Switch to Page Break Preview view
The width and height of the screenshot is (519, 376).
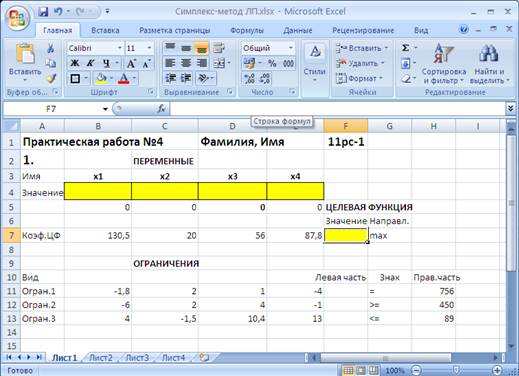coord(374,371)
